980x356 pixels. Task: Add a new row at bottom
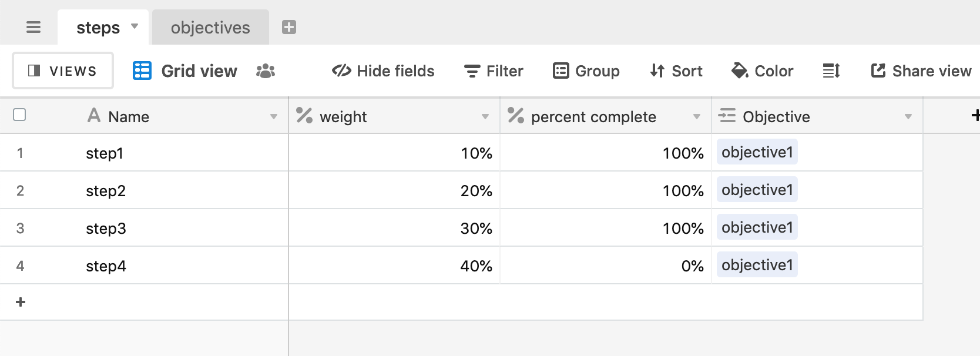click(x=21, y=302)
